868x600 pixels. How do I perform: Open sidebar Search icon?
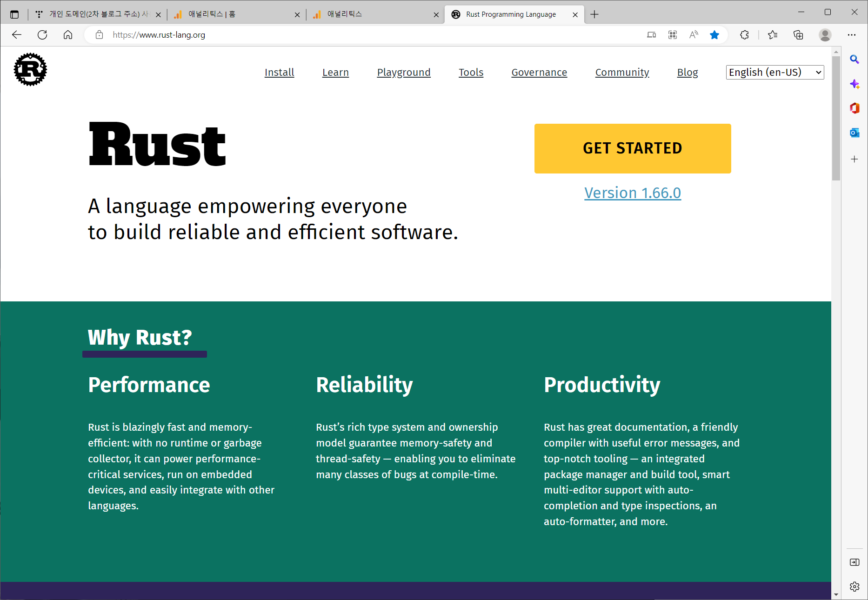point(855,60)
